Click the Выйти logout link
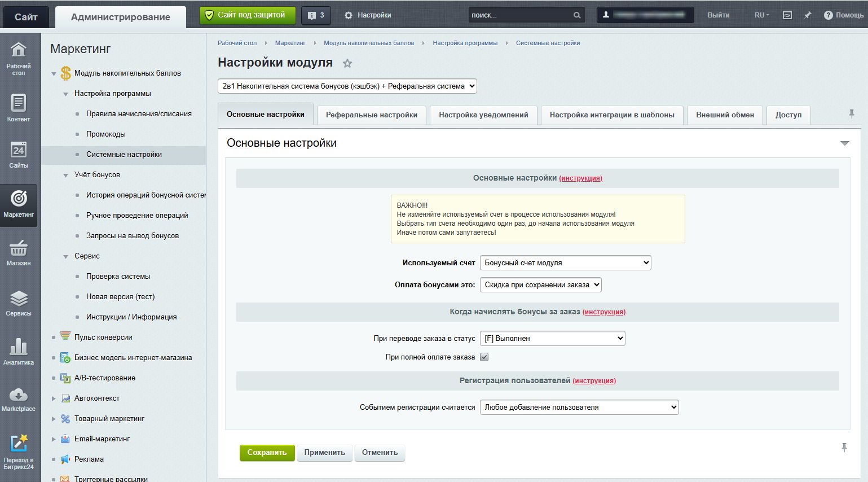868x482 pixels. 718,15
